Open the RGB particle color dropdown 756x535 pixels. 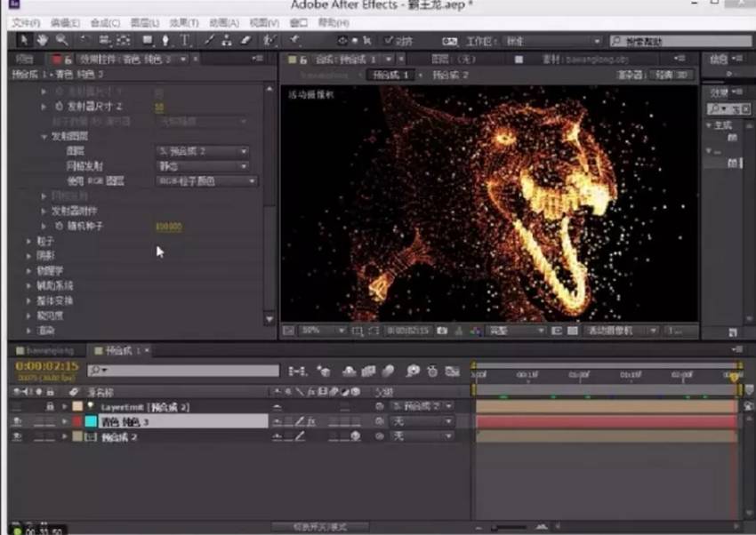pos(207,180)
